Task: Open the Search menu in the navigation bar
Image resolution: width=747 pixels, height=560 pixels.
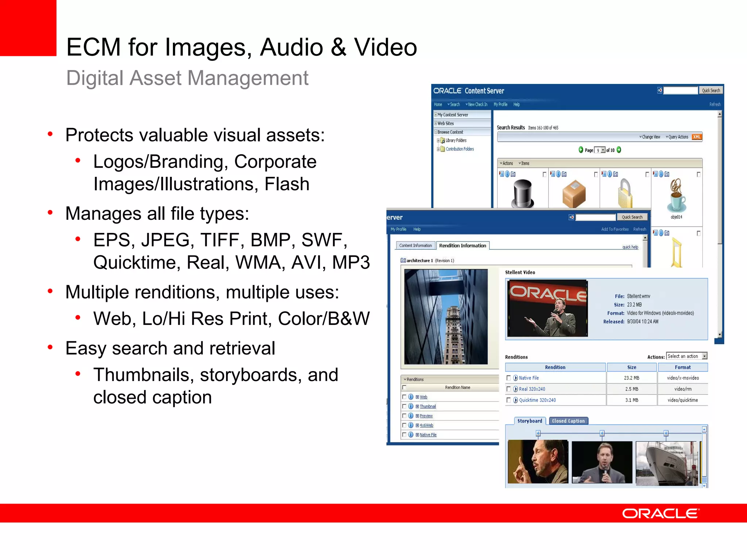Action: point(454,105)
